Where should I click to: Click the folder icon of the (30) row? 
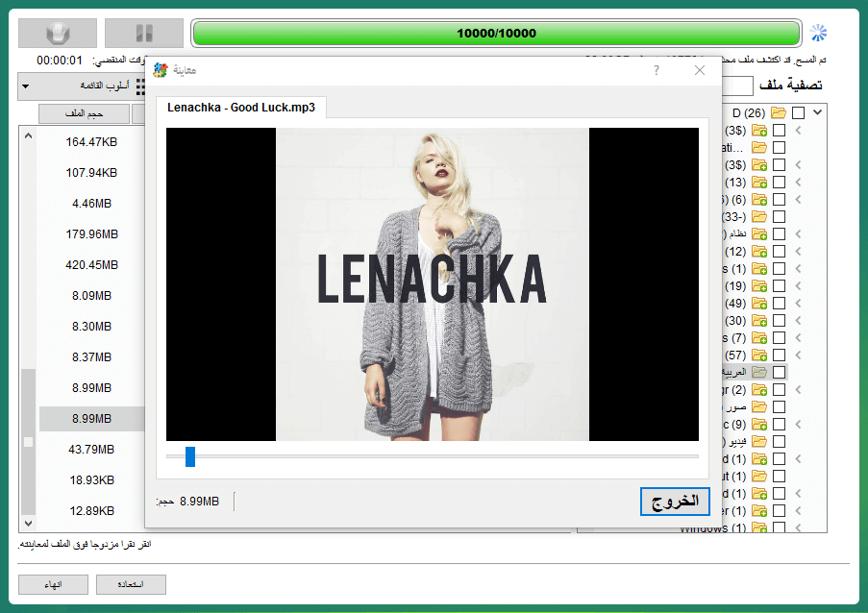[x=759, y=320]
